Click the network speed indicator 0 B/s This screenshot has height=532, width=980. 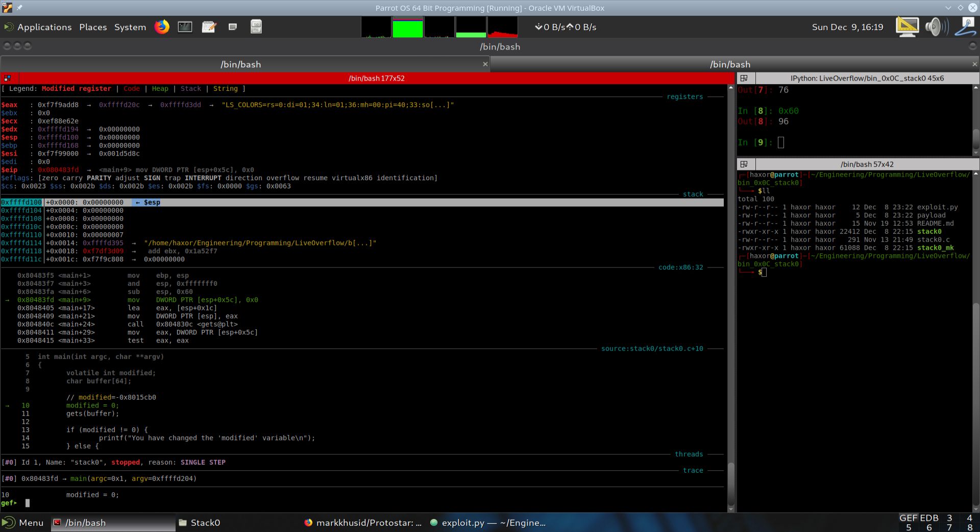click(566, 27)
